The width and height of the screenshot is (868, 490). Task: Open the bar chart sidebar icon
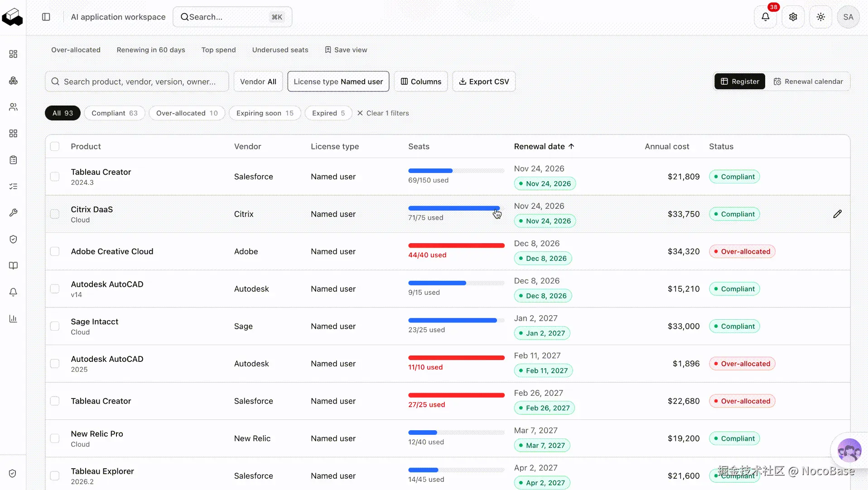[13, 318]
